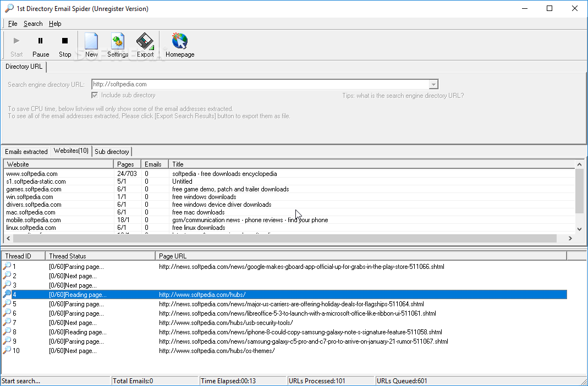The image size is (588, 386).
Task: Select the win.softpedia.com row
Action: point(289,197)
